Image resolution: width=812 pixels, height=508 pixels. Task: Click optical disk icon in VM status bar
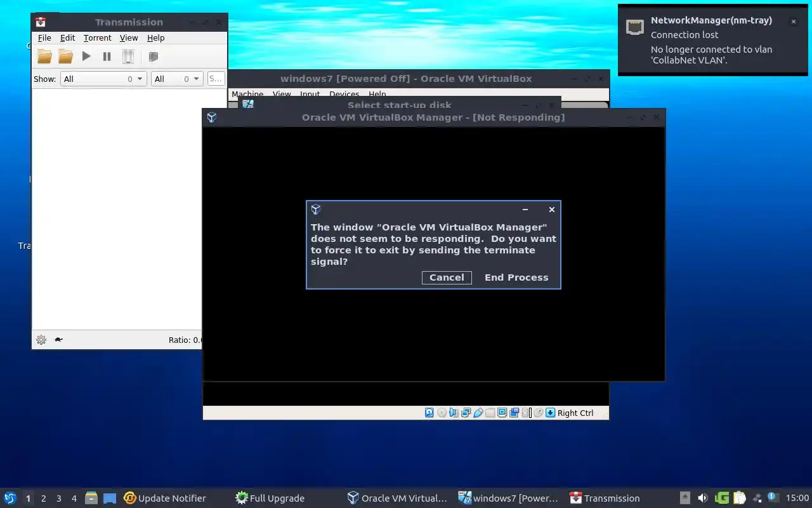(x=442, y=413)
